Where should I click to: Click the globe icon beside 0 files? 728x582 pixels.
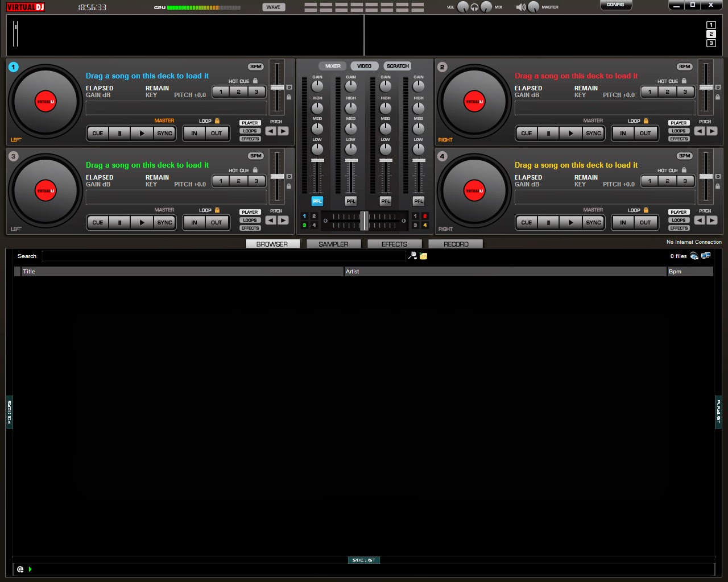click(694, 256)
